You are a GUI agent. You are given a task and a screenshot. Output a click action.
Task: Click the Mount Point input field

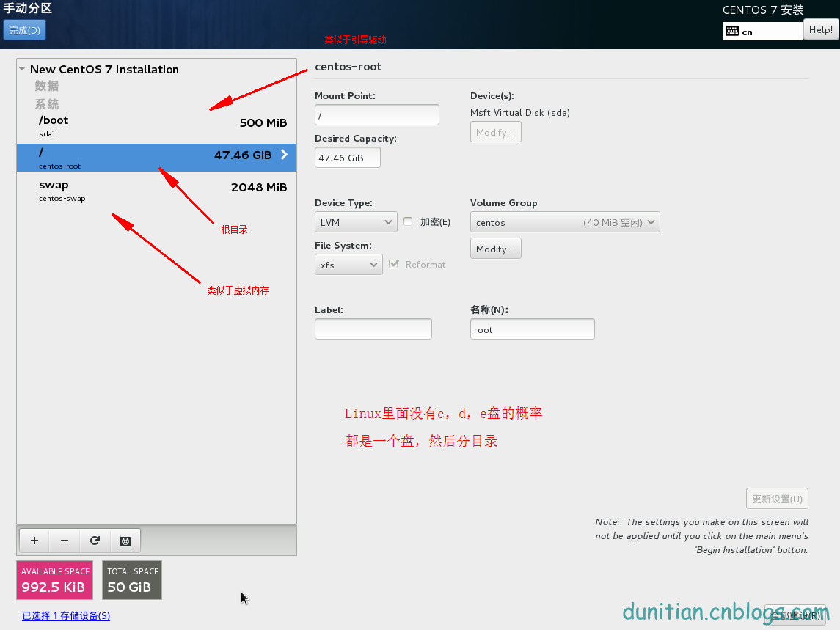pyautogui.click(x=377, y=114)
